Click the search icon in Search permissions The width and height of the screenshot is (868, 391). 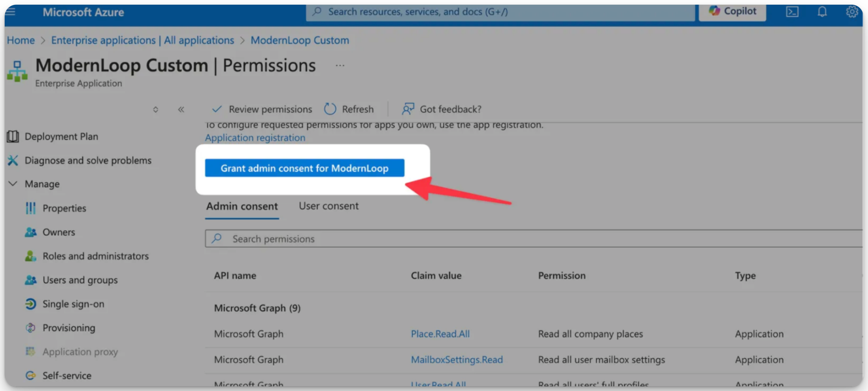(216, 239)
